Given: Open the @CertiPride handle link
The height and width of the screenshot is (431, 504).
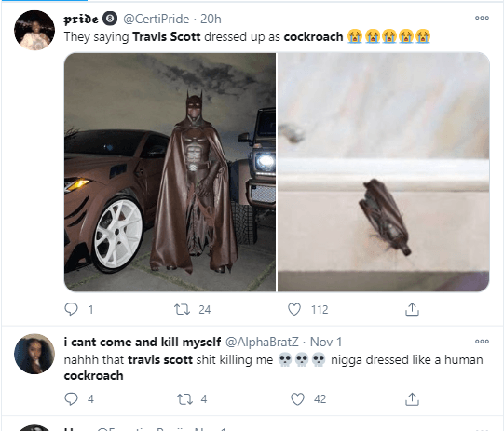Looking at the screenshot, I should click(x=157, y=19).
